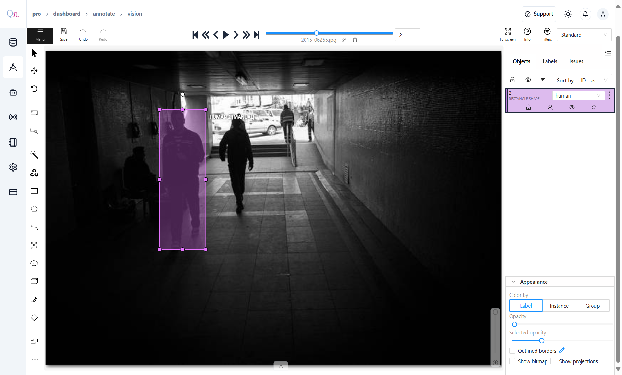Image resolution: width=622 pixels, height=375 pixels.
Task: Lock all objects in the list header
Action: click(512, 80)
